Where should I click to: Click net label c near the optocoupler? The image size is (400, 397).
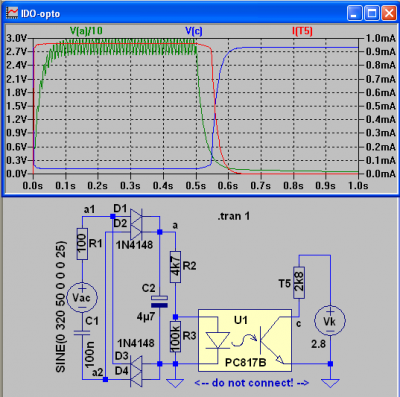point(299,324)
